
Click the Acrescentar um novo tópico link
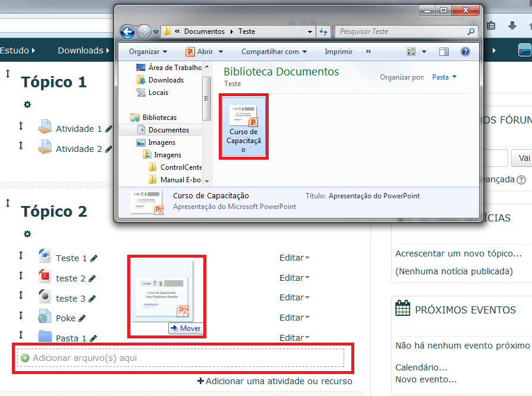(458, 254)
